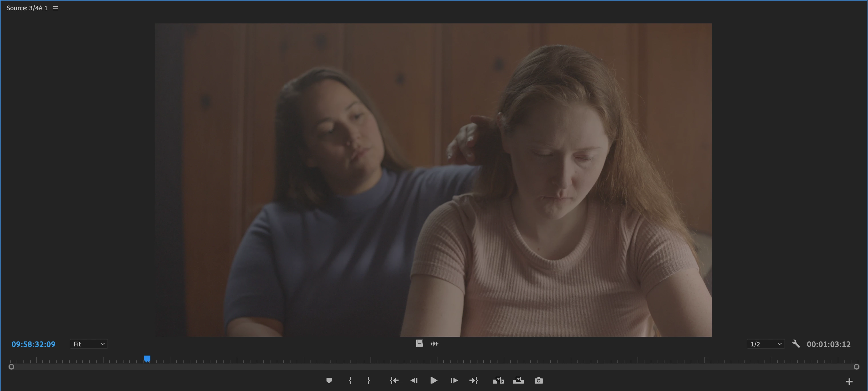Click the Overwrite edit icon

click(518, 380)
